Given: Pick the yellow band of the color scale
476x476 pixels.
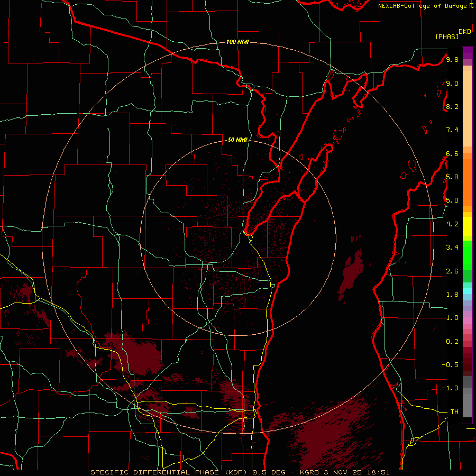Looking at the screenshot, I should point(467,226).
